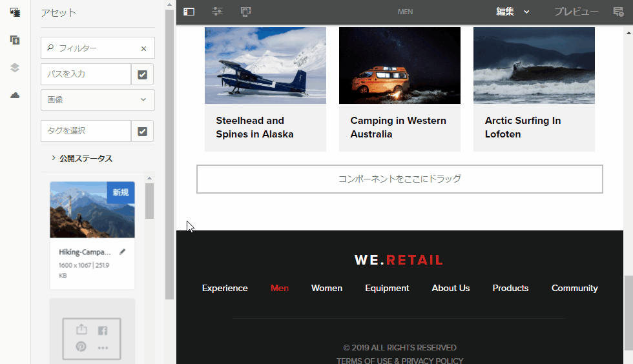633x364 pixels.
Task: Click the side panel scroll up arrow
Action: coord(169,5)
